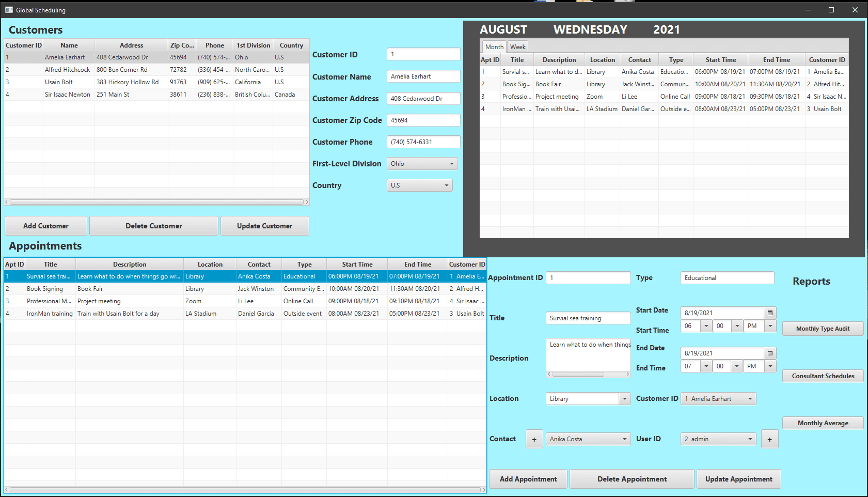Image resolution: width=868 pixels, height=497 pixels.
Task: Open the Consultant Schedules report
Action: 823,376
